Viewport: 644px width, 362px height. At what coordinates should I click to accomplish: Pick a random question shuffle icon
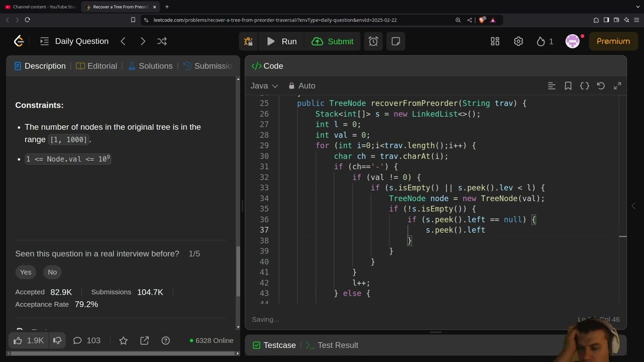click(x=162, y=41)
